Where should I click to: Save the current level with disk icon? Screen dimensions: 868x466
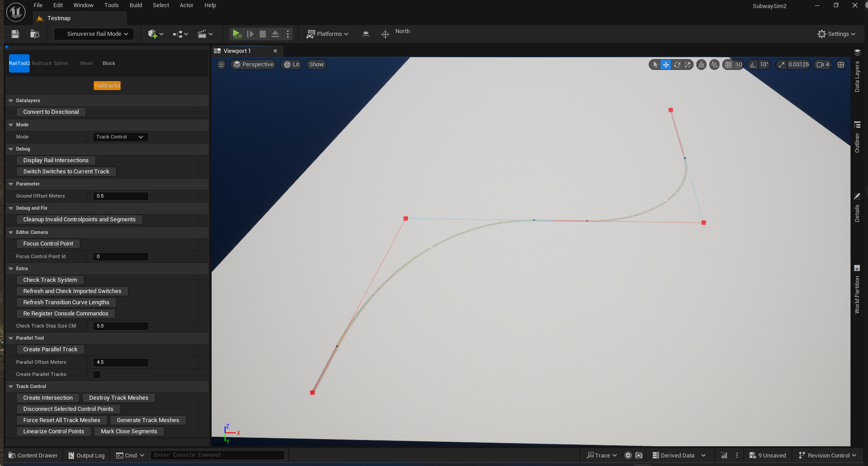point(15,34)
